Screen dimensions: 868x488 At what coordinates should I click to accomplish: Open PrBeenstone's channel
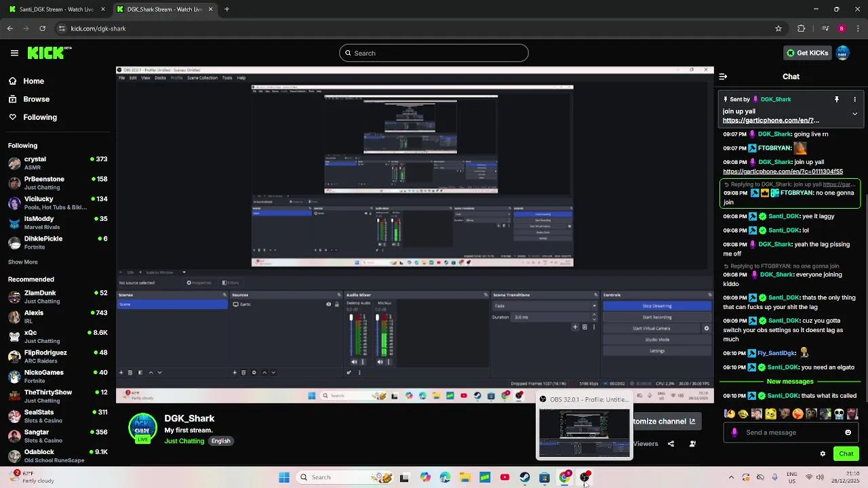[x=58, y=183]
